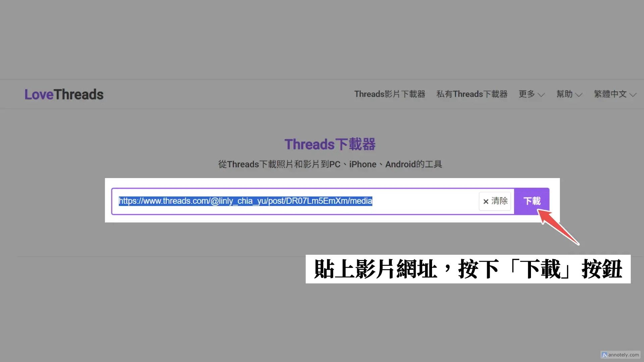644x362 pixels.
Task: Click the chevron beside 繁體中文
Action: click(x=633, y=95)
